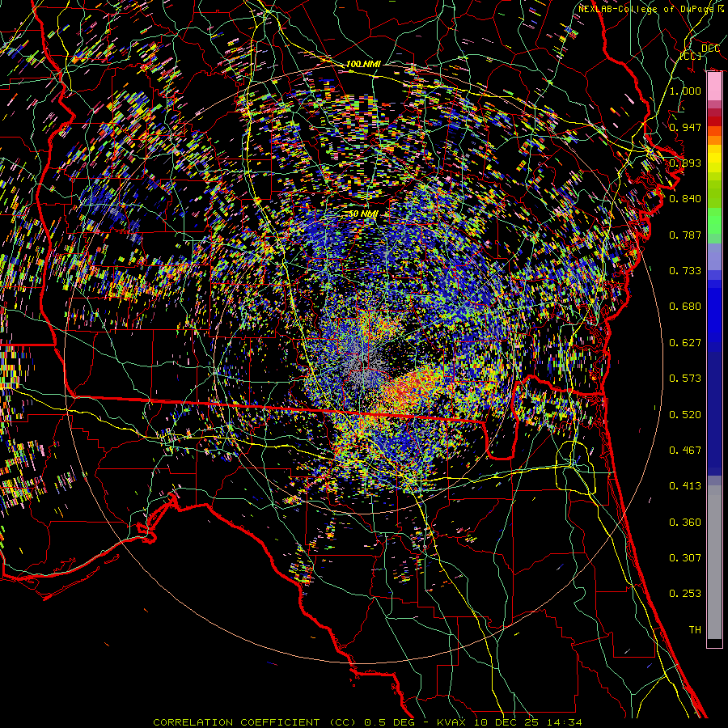This screenshot has height=728, width=728.
Task: Pick the red band on the color scale
Action: pos(714,121)
